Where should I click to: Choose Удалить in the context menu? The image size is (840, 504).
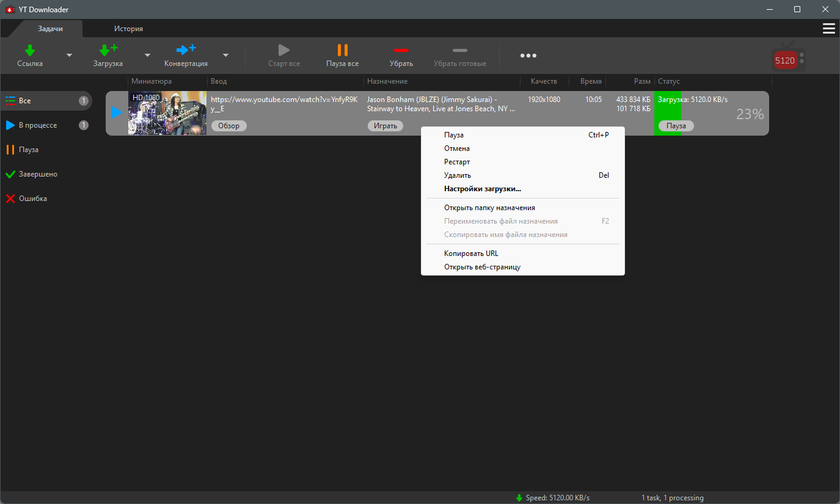click(522, 175)
